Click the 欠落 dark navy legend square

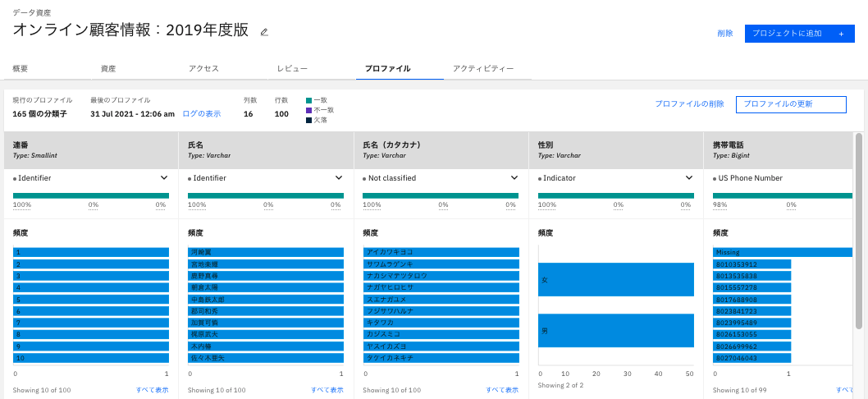point(308,120)
